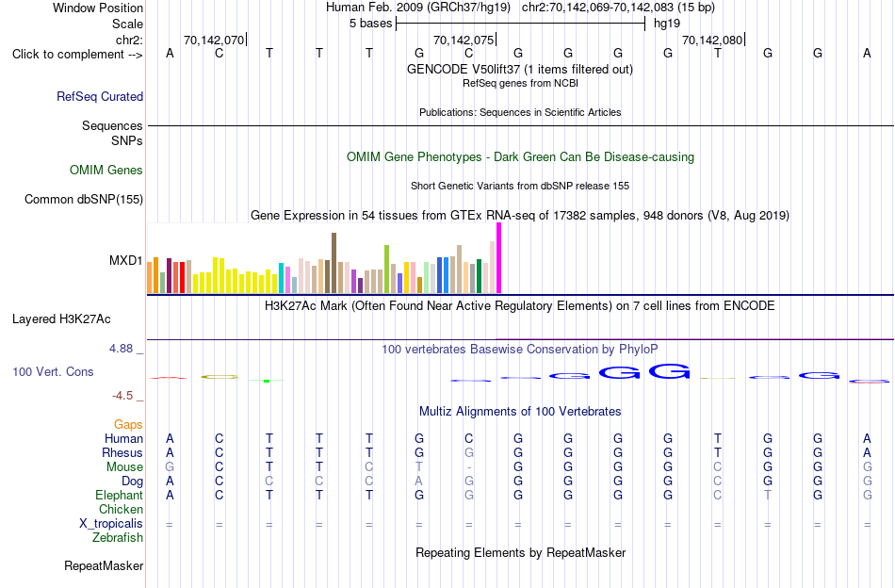This screenshot has width=895, height=588.
Task: Open the OMIM Genes track label
Action: point(106,171)
